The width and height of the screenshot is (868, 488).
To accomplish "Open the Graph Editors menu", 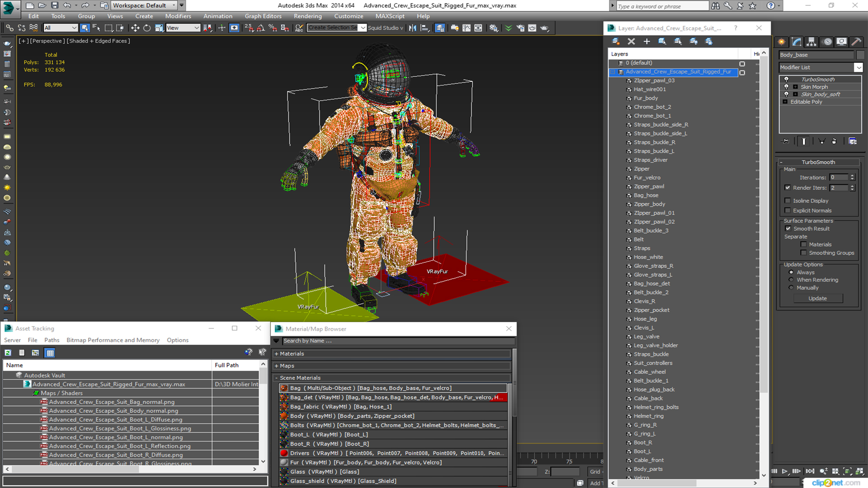I will pyautogui.click(x=263, y=16).
